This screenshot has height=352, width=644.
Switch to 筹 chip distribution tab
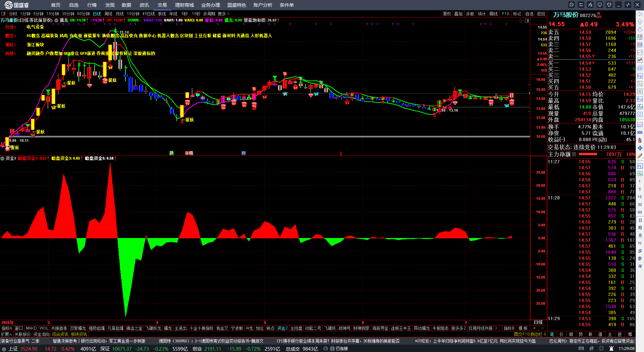click(630, 334)
